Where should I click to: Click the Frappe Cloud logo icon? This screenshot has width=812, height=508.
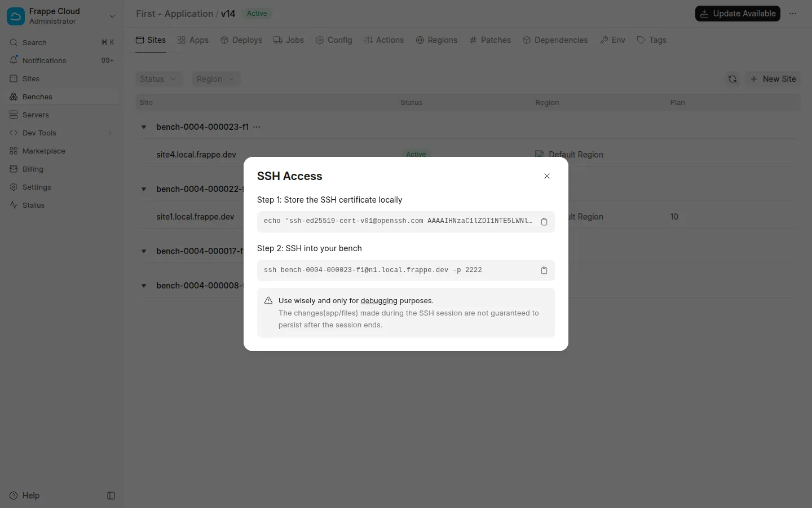click(16, 16)
